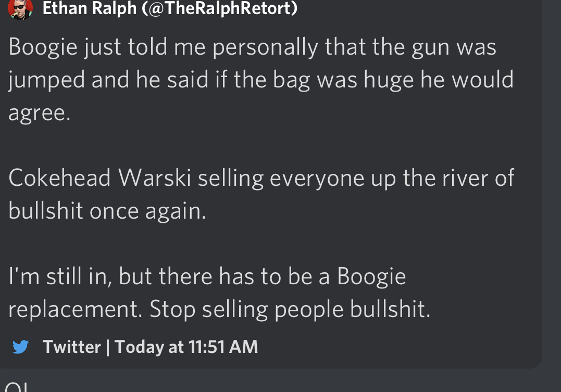This screenshot has width=561, height=392.
Task: Click the 'Twitter' footer label
Action: pyautogui.click(x=71, y=347)
